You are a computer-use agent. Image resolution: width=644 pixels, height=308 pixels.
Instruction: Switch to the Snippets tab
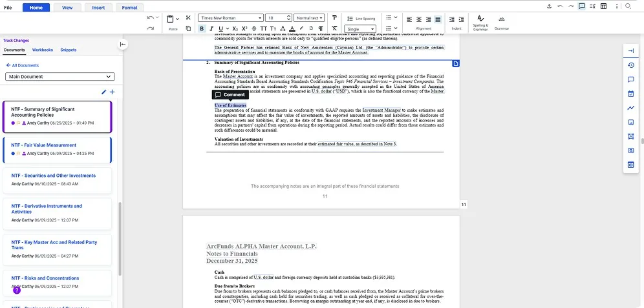pyautogui.click(x=68, y=50)
